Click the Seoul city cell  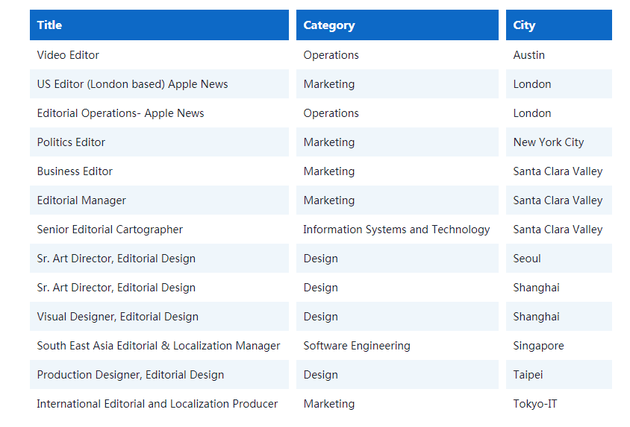[527, 258]
